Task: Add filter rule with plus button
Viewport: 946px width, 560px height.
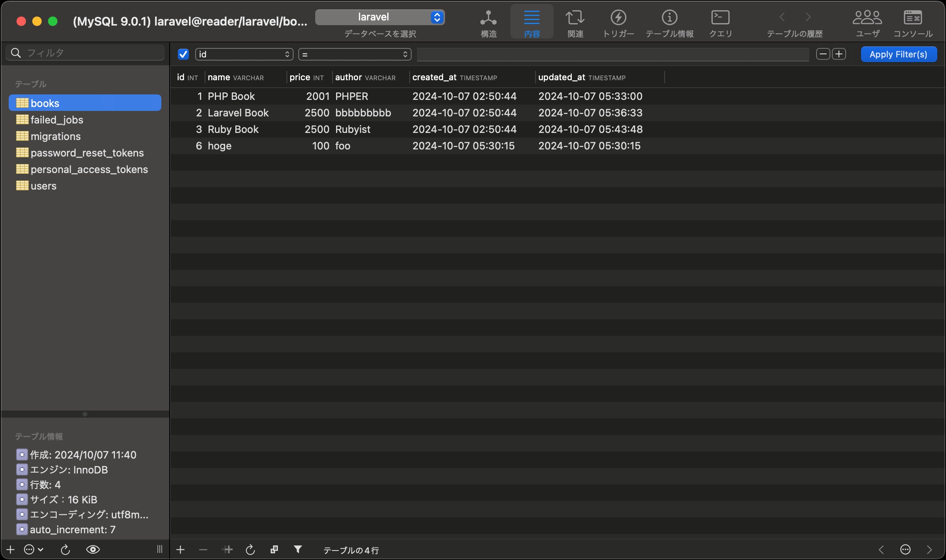Action: point(839,54)
